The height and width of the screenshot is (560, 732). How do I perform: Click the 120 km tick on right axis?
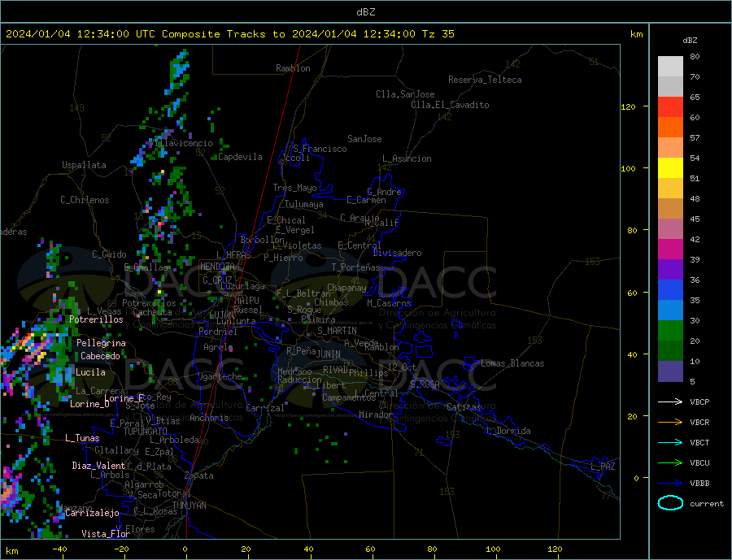[x=628, y=106]
